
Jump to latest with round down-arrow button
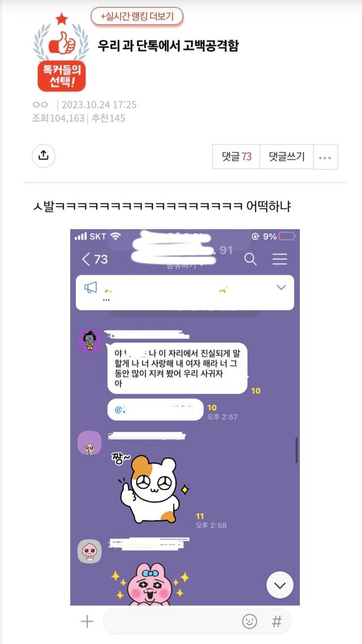(x=280, y=585)
